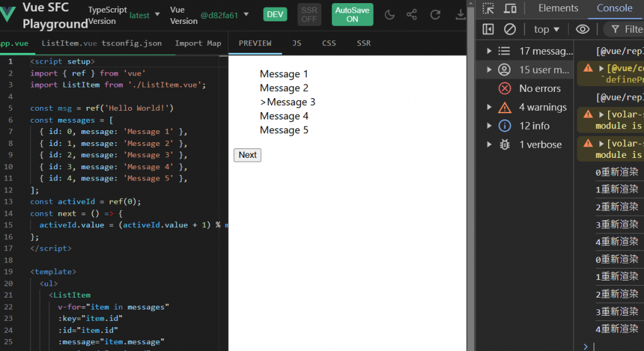
Task: Click the red error circle icon
Action: [504, 88]
